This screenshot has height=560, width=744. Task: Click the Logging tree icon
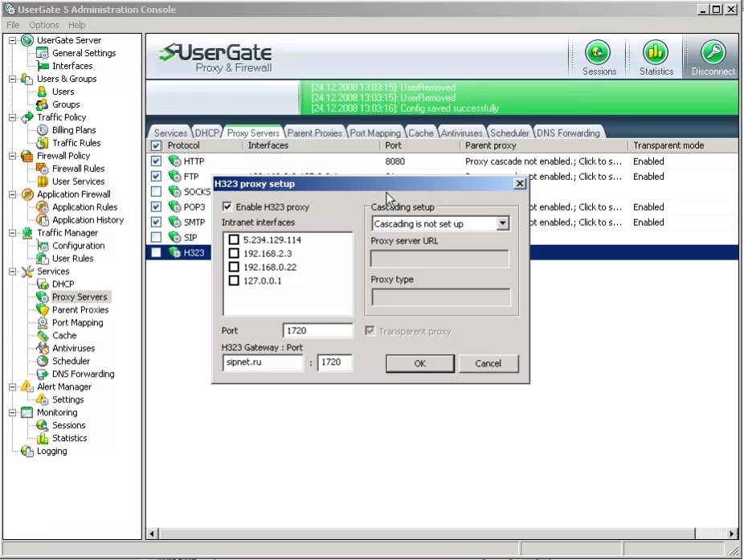[x=27, y=452]
